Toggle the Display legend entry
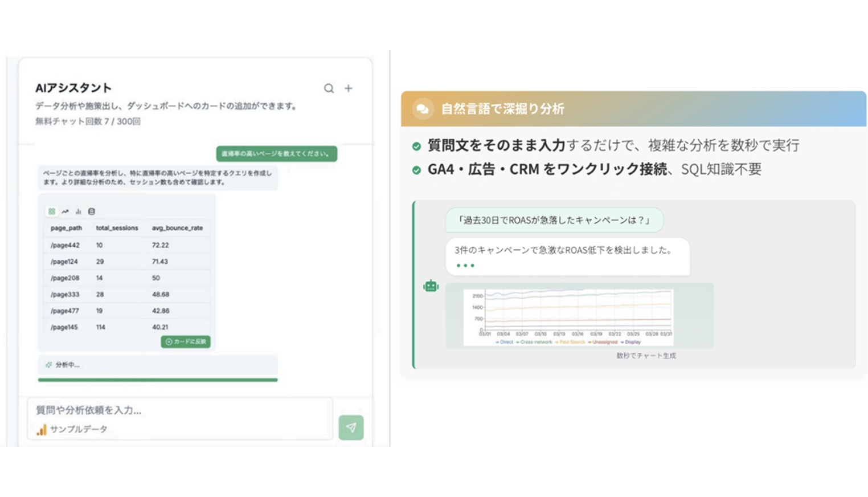 631,342
